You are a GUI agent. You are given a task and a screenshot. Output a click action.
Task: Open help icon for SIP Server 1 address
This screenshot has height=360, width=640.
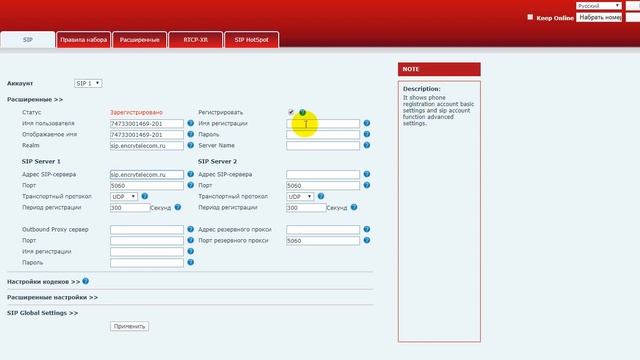(191, 174)
